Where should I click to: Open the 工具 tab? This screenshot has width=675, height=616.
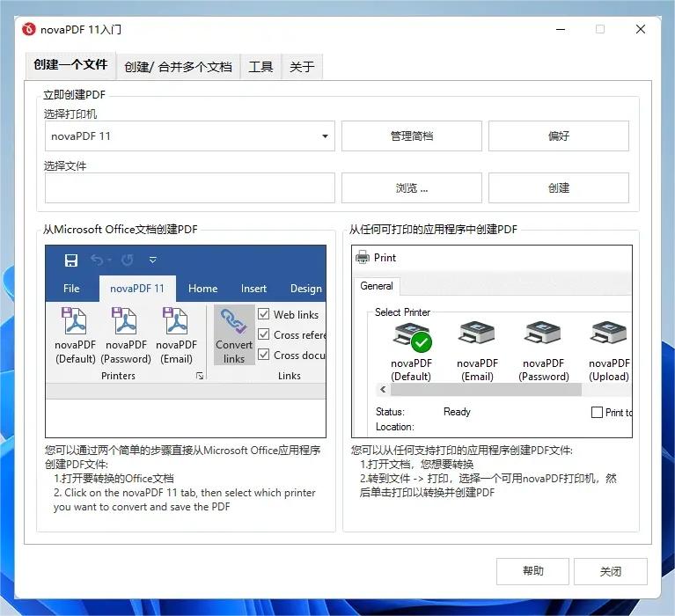pos(260,67)
